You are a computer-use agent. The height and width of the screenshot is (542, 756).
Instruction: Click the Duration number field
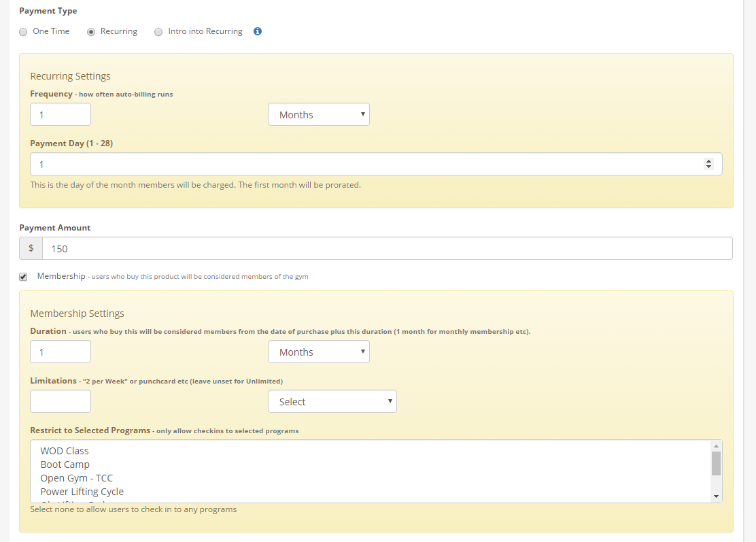[61, 352]
